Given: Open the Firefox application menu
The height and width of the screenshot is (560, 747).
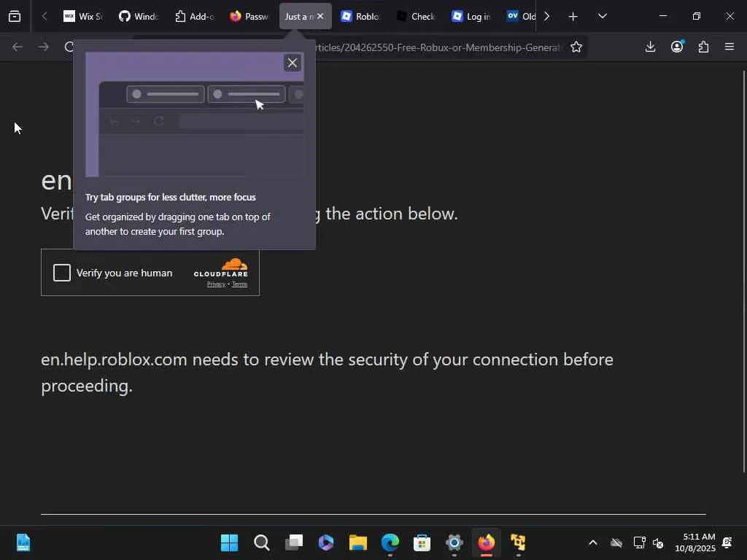Looking at the screenshot, I should (x=729, y=47).
